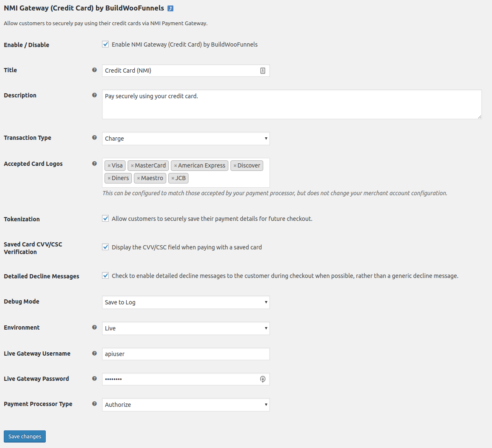Screen dimensions: 492x448
Task: Open the Transaction Type dropdown
Action: click(x=186, y=139)
